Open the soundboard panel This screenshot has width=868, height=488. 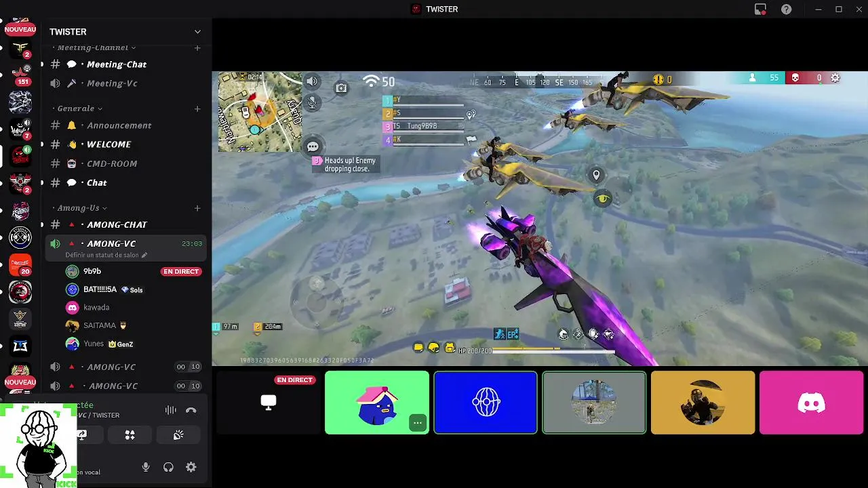point(178,435)
